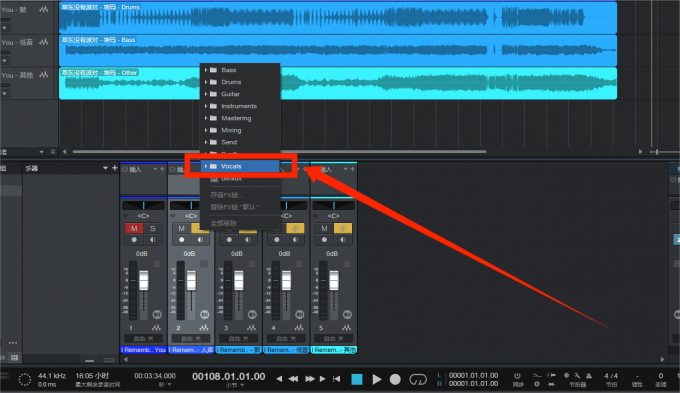Image resolution: width=680 pixels, height=393 pixels.
Task: Click the Record button in transport
Action: click(x=395, y=380)
